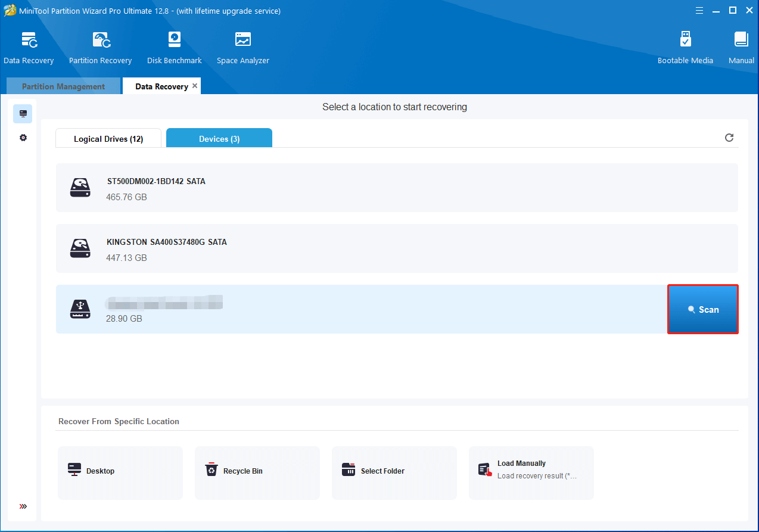Select the Data Recovery tab
This screenshot has height=532, width=759.
point(161,86)
